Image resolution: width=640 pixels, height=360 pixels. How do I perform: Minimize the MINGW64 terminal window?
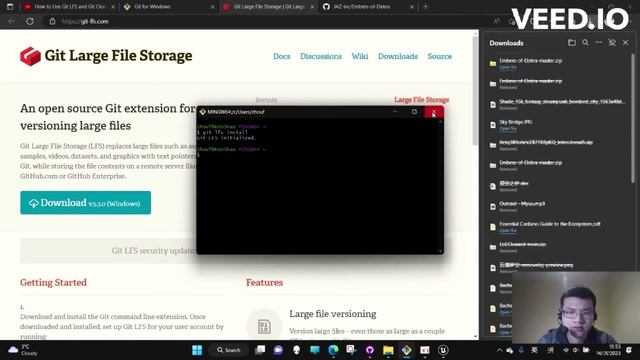pos(395,112)
